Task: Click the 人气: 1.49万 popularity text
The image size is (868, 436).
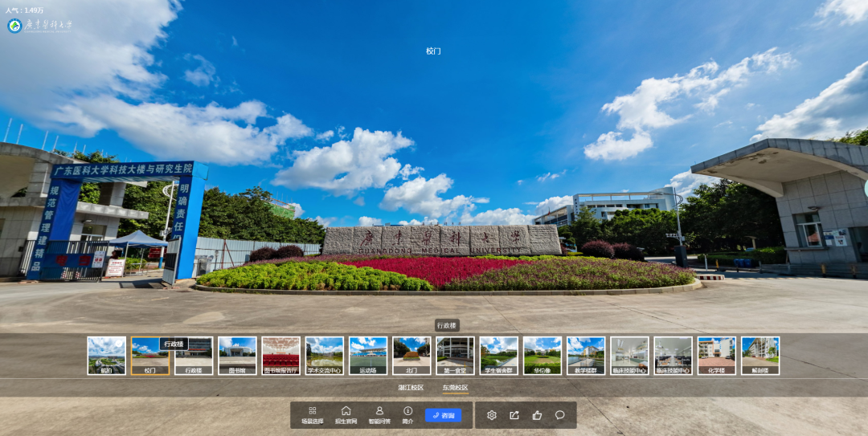Action: [24, 10]
